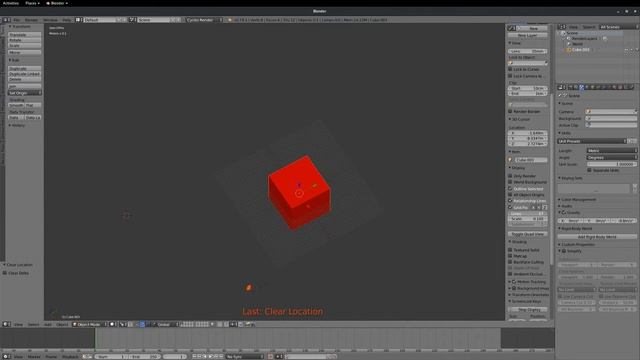Expand the Color Management panel

[578, 200]
